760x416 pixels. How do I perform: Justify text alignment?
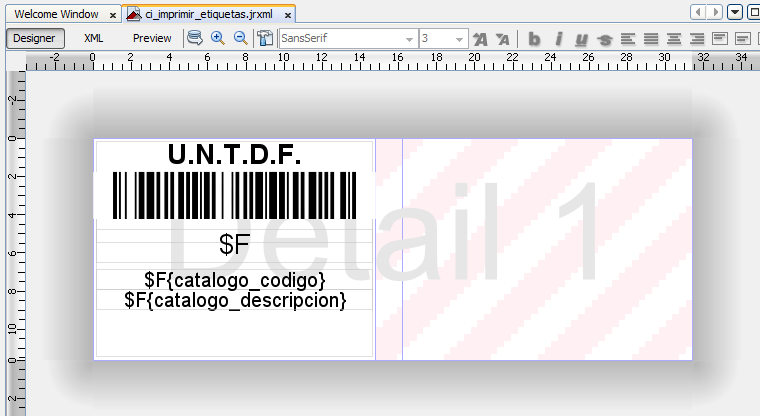point(651,39)
